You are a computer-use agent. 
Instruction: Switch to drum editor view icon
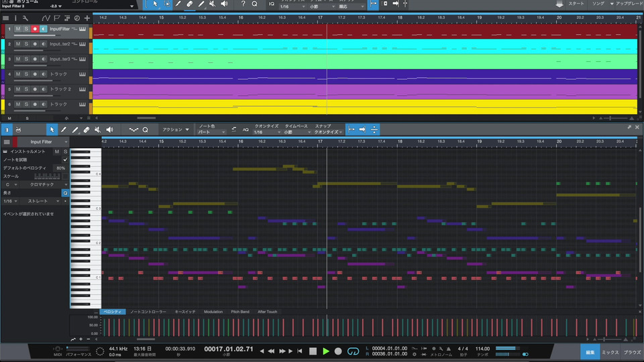click(x=19, y=129)
